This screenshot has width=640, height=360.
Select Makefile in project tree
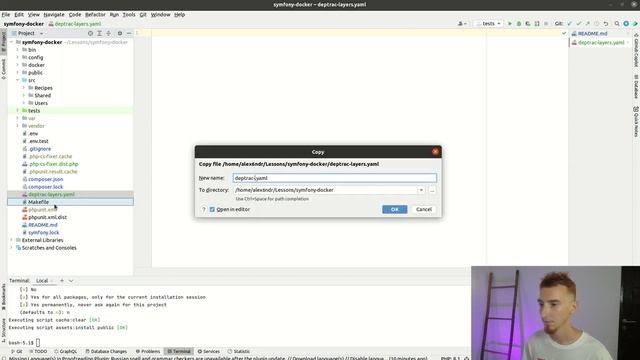tap(38, 202)
